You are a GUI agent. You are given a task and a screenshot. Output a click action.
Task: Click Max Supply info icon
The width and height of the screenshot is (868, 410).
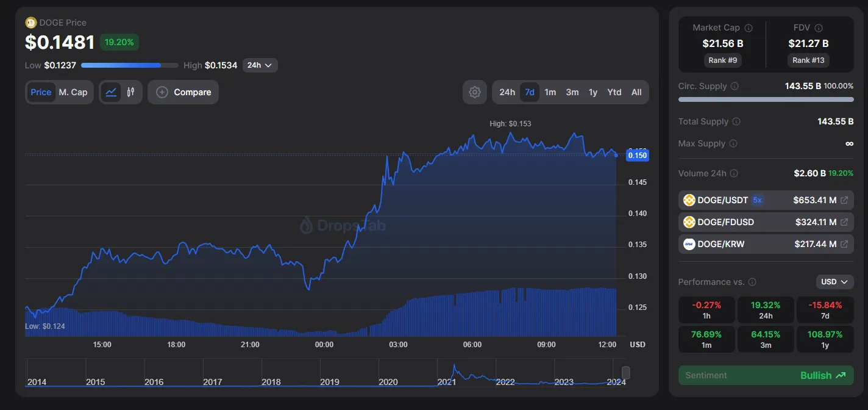tap(733, 143)
